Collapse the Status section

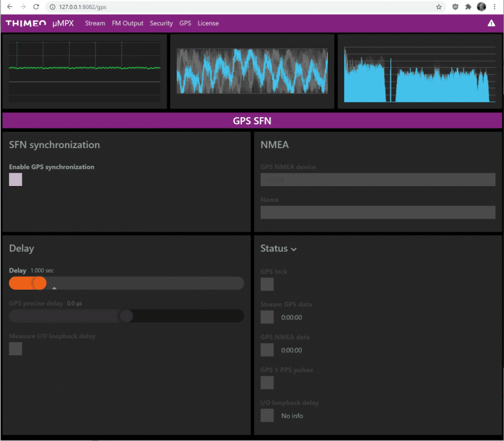(x=294, y=249)
